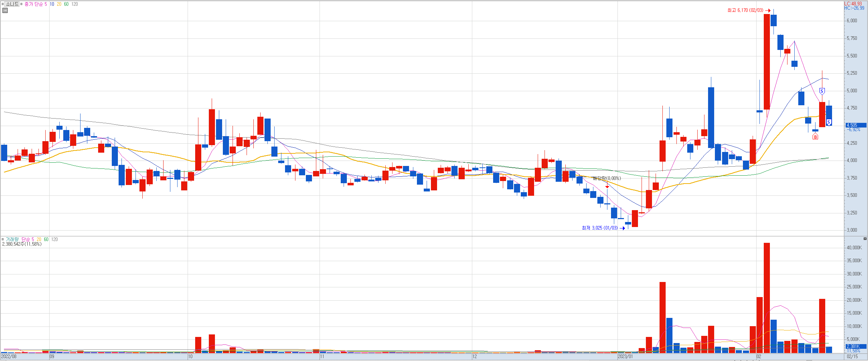Open the grid table icon under the stock name
The height and width of the screenshot is (361, 868).
click(x=5, y=10)
